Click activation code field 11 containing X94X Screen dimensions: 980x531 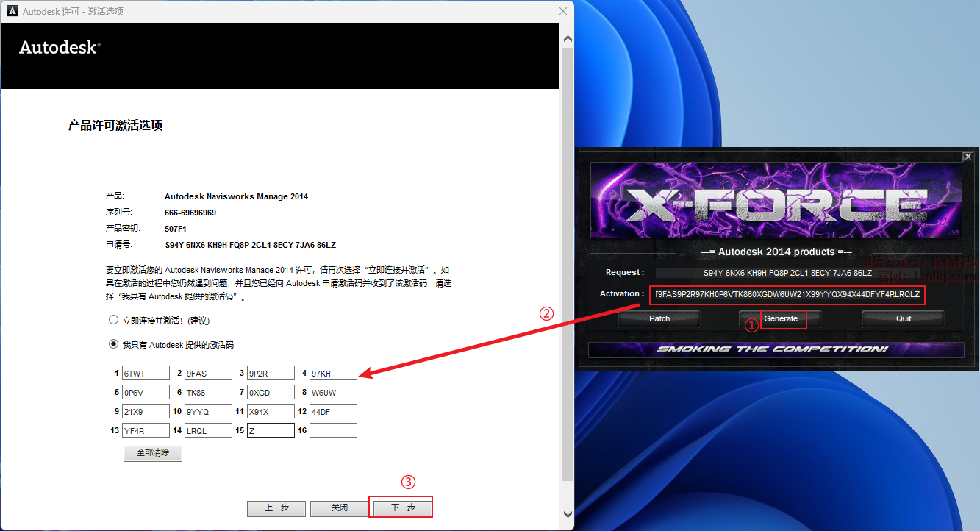pyautogui.click(x=271, y=411)
